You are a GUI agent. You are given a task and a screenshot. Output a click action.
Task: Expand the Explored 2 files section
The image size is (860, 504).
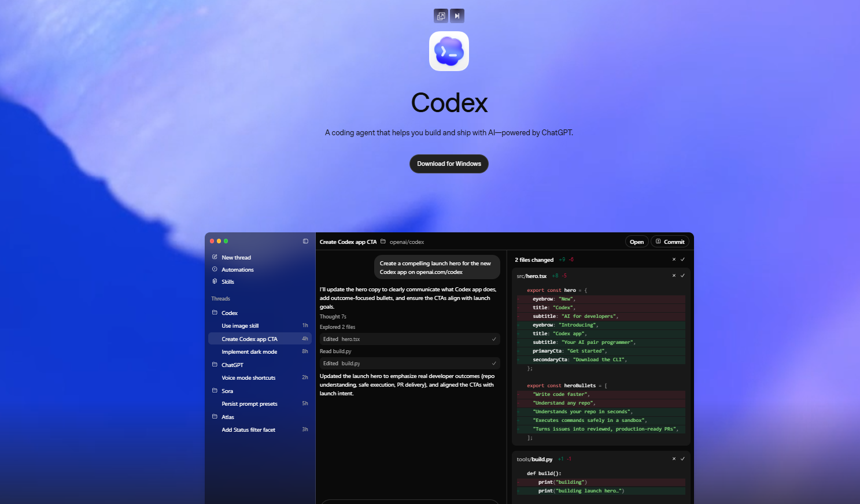(338, 327)
